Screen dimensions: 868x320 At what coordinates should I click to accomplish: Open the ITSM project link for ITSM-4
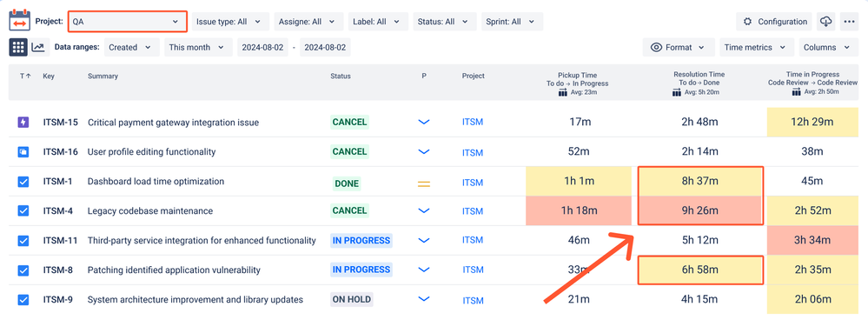[473, 211]
